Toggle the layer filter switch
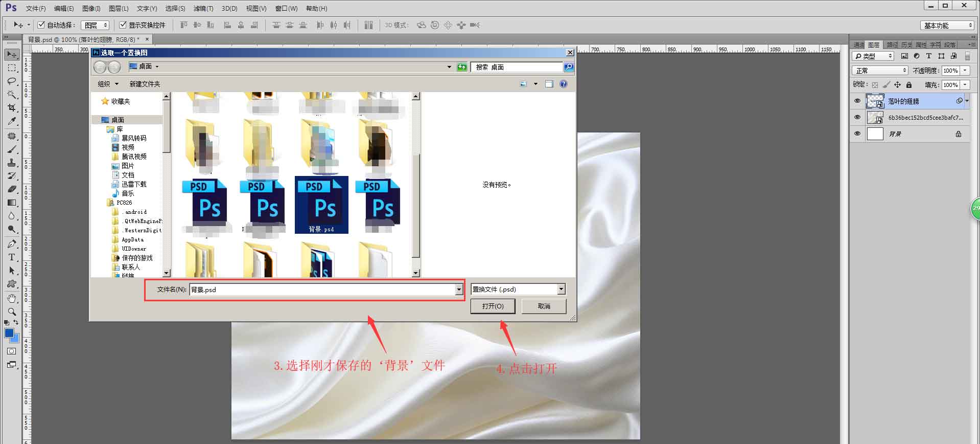Screen dimensions: 980x444 967,56
